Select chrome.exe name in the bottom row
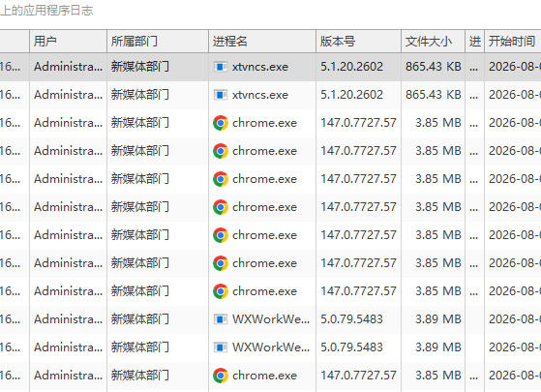541x392 pixels. [264, 376]
